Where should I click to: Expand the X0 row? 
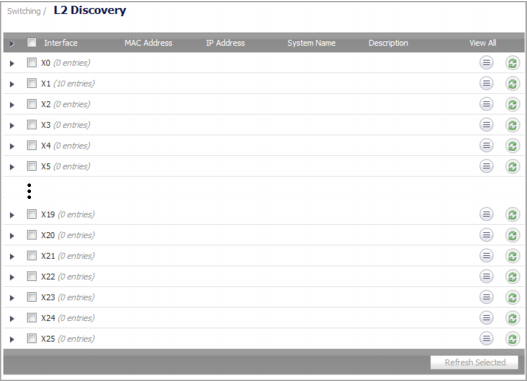coord(12,63)
